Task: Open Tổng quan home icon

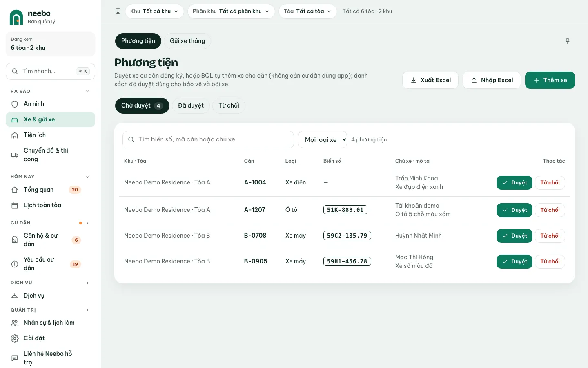Action: 15,190
